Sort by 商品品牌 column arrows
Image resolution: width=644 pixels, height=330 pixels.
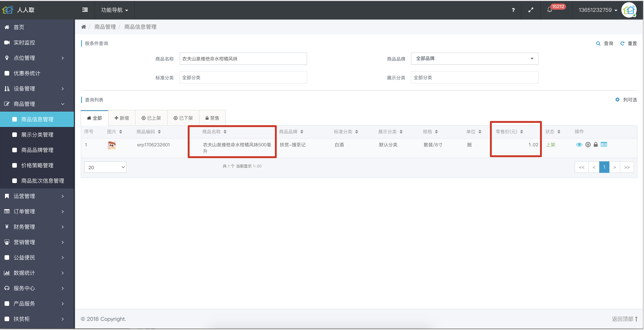pos(302,132)
